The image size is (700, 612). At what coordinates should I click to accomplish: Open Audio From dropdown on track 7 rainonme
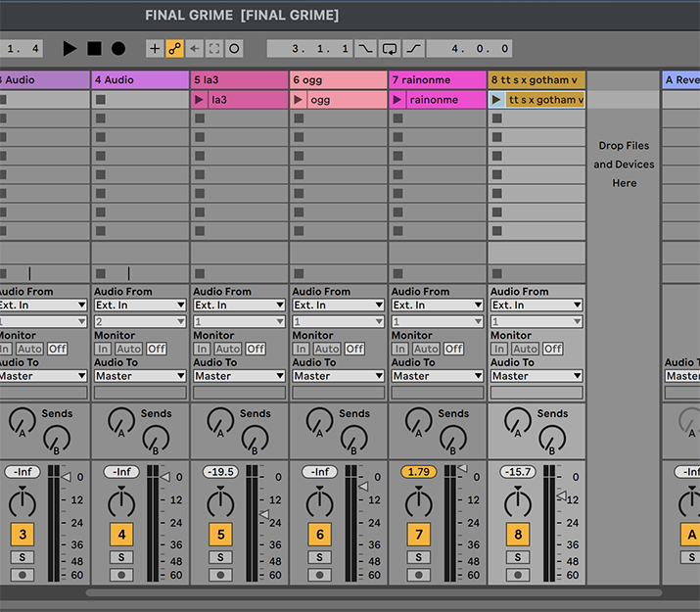click(x=438, y=305)
